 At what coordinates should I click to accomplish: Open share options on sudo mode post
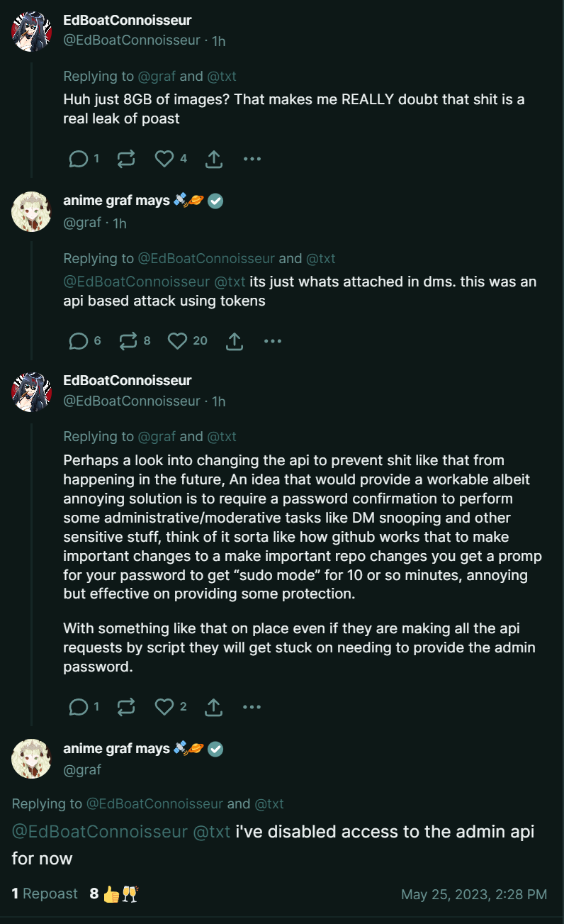coord(213,706)
